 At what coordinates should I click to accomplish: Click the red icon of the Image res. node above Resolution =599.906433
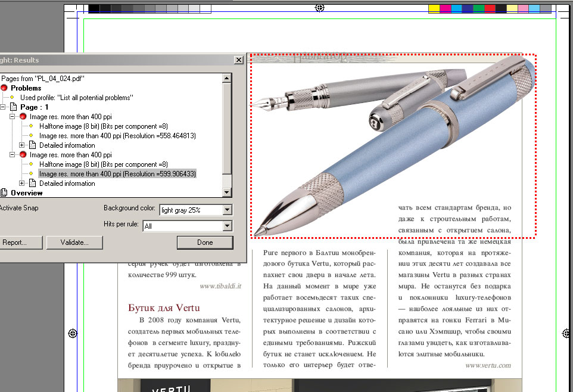coord(23,155)
